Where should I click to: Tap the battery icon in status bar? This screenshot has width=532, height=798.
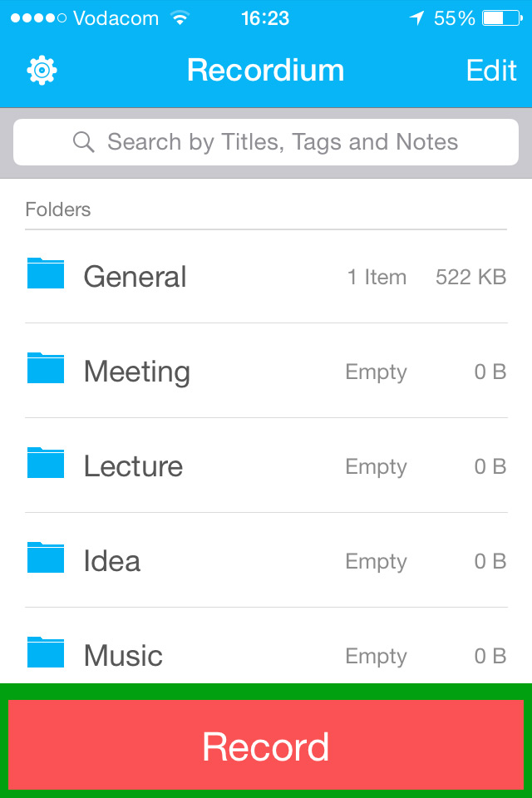[502, 18]
